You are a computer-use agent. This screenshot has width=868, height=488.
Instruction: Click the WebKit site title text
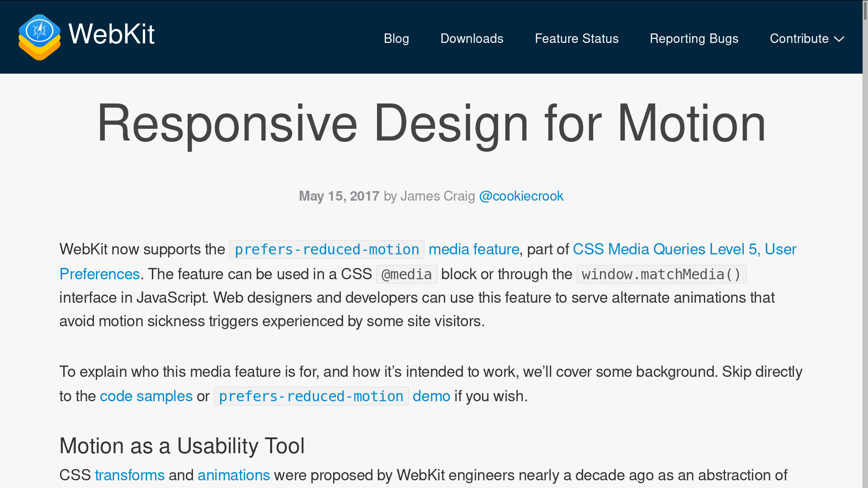111,34
